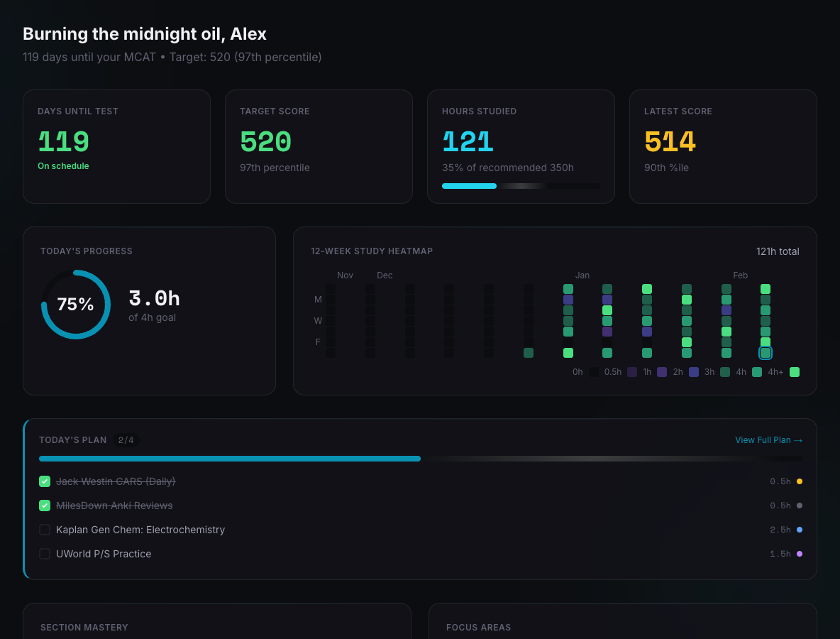Viewport: 840px width, 639px height.
Task: Select the outlined today cell in the heatmap
Action: click(766, 353)
